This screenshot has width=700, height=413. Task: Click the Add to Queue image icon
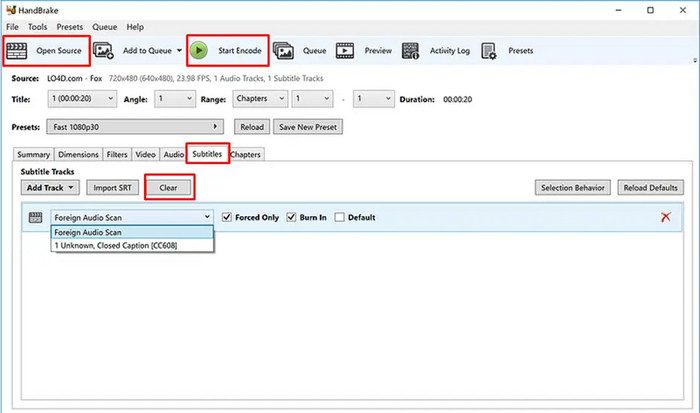pyautogui.click(x=103, y=51)
